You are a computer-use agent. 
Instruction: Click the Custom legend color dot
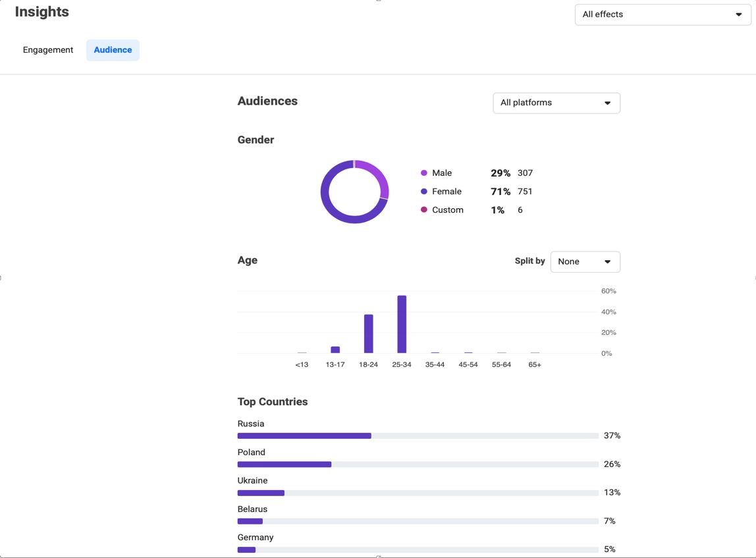coord(424,210)
